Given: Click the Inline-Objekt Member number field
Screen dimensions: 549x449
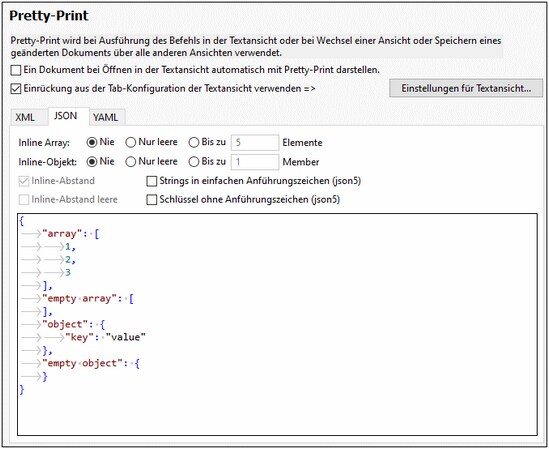Looking at the screenshot, I should (255, 162).
